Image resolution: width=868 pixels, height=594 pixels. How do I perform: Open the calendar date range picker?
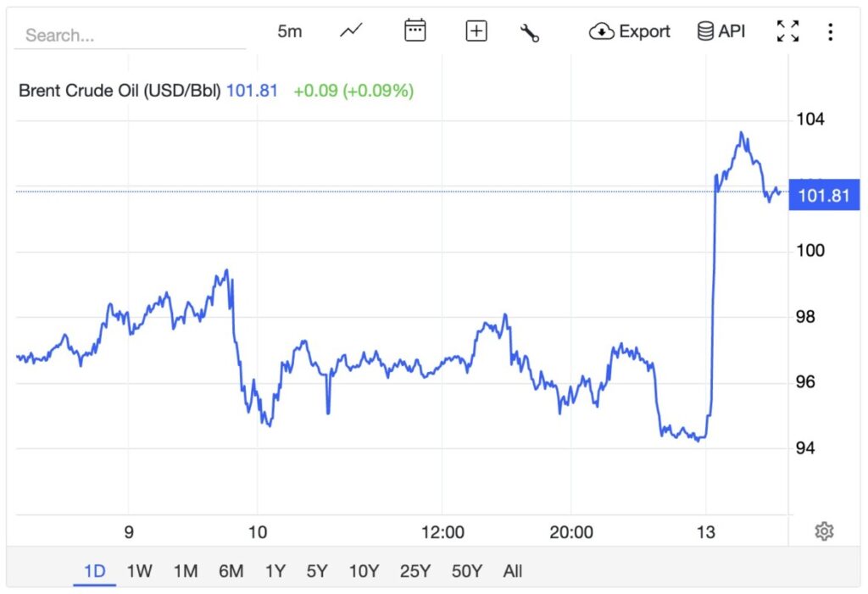(x=414, y=30)
